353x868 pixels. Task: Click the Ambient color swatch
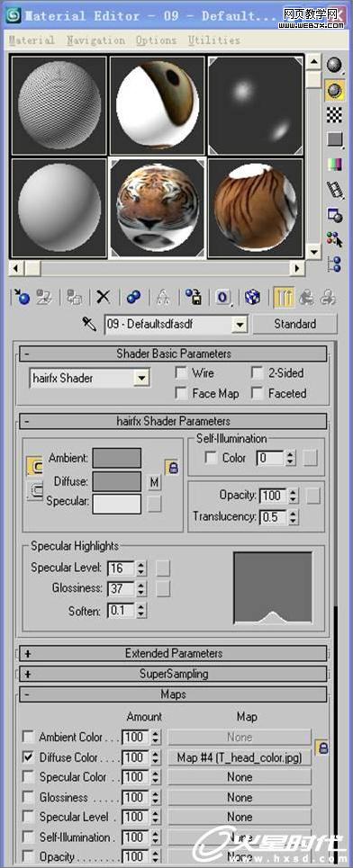(117, 459)
